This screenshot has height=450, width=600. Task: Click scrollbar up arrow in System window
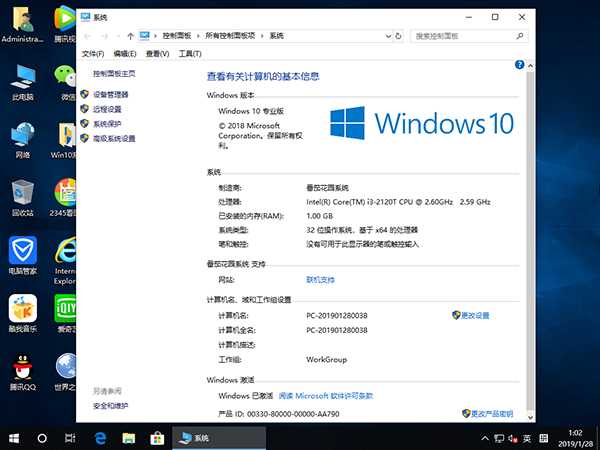pyautogui.click(x=530, y=66)
